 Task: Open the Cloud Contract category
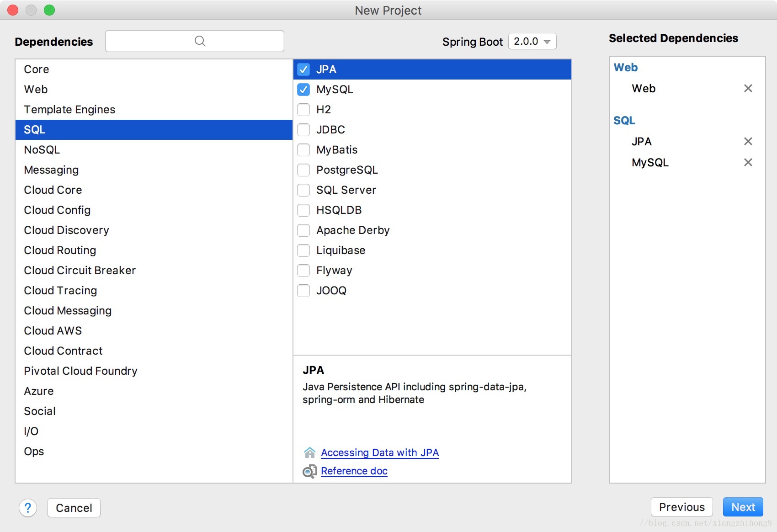click(x=154, y=351)
